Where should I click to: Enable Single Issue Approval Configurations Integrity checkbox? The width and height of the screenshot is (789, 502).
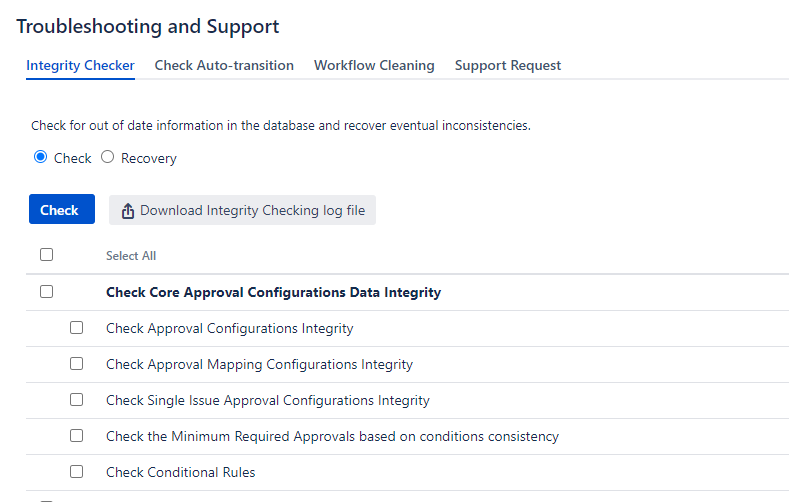76,400
